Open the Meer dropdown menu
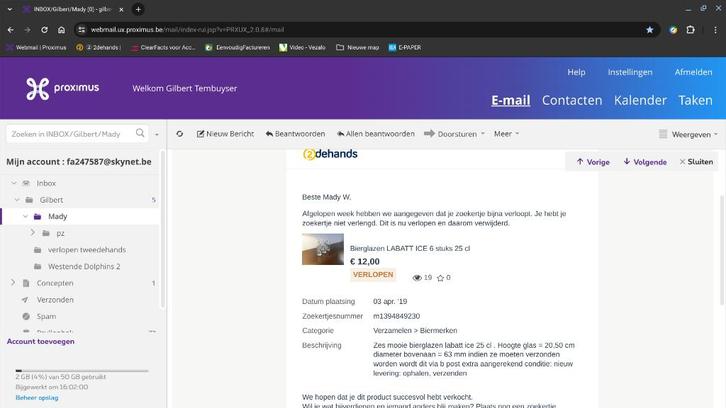Viewport: 726px width, 408px height. [506, 134]
